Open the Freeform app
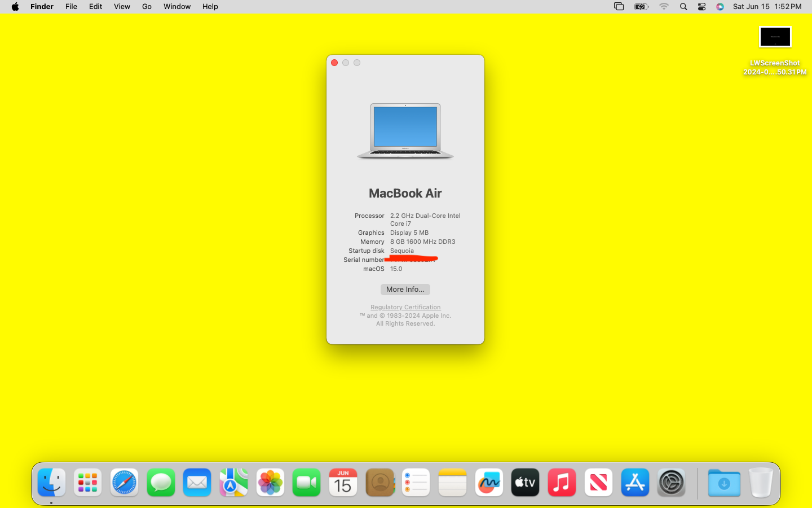812x508 pixels. [x=489, y=483]
